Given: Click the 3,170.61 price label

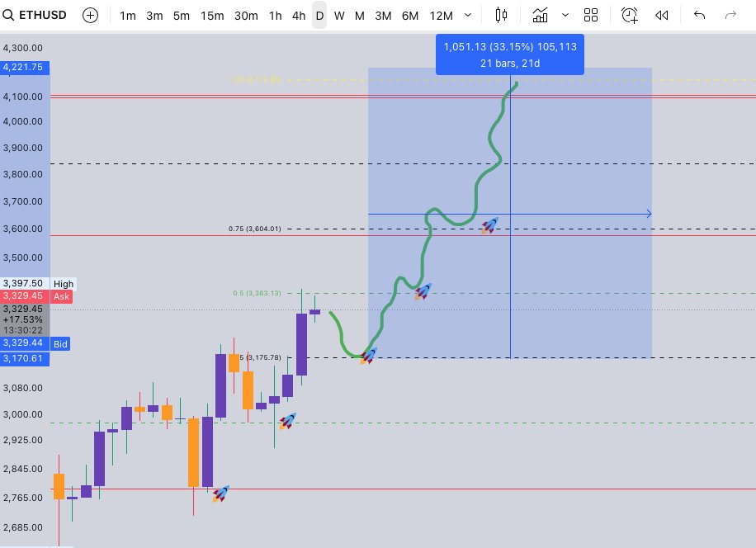Looking at the screenshot, I should coord(25,358).
